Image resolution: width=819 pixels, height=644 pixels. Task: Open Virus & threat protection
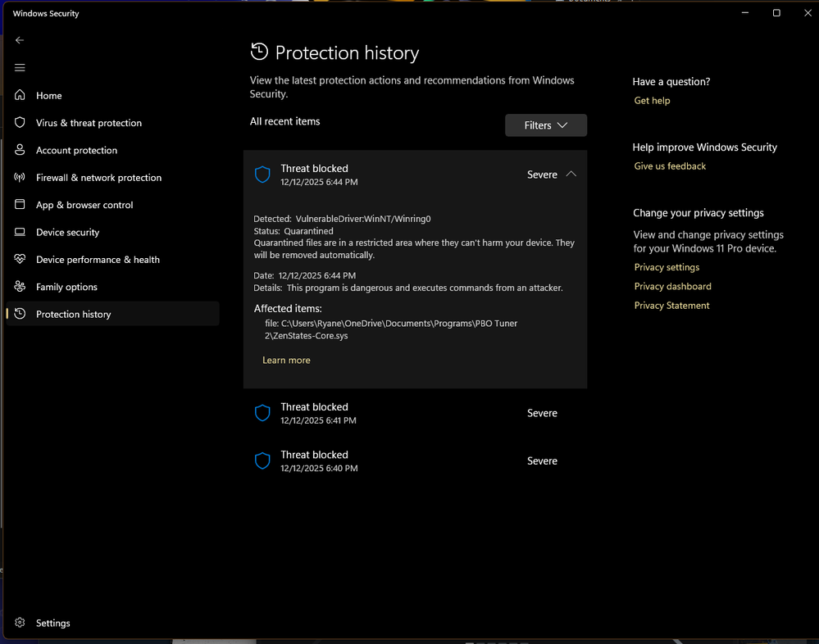coord(113,123)
